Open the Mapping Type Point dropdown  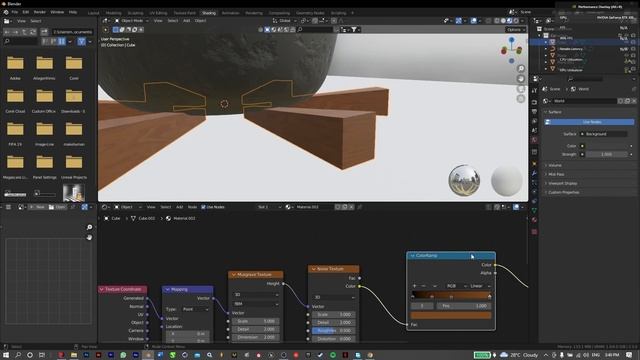tap(195, 309)
